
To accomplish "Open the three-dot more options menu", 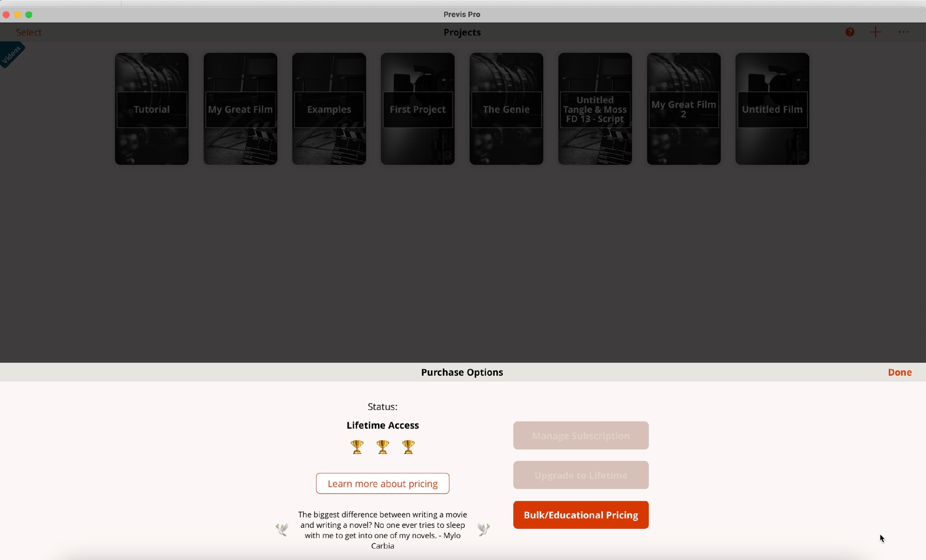I will (x=903, y=32).
